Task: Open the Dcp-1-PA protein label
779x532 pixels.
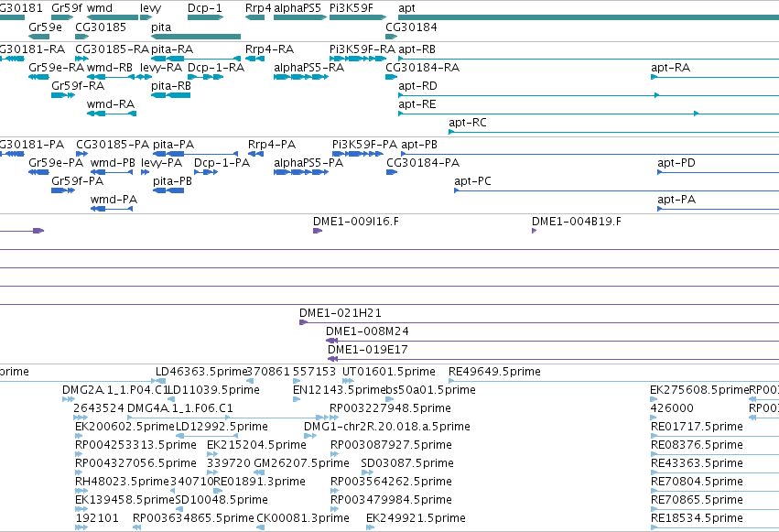Action: point(222,162)
